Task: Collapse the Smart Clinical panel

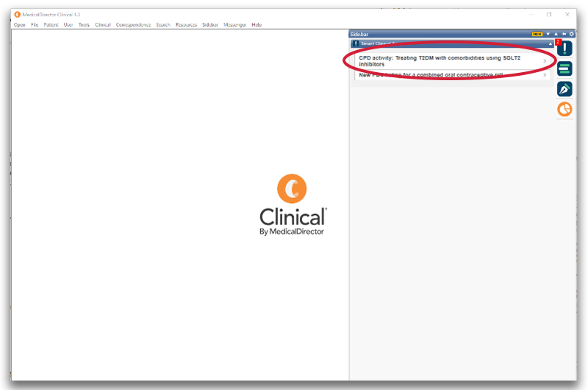Action: pos(550,44)
